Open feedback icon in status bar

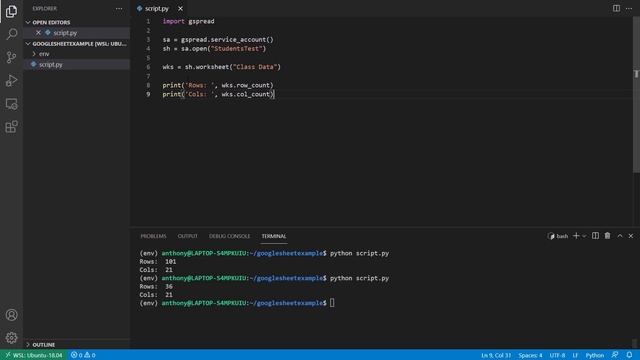pos(615,355)
